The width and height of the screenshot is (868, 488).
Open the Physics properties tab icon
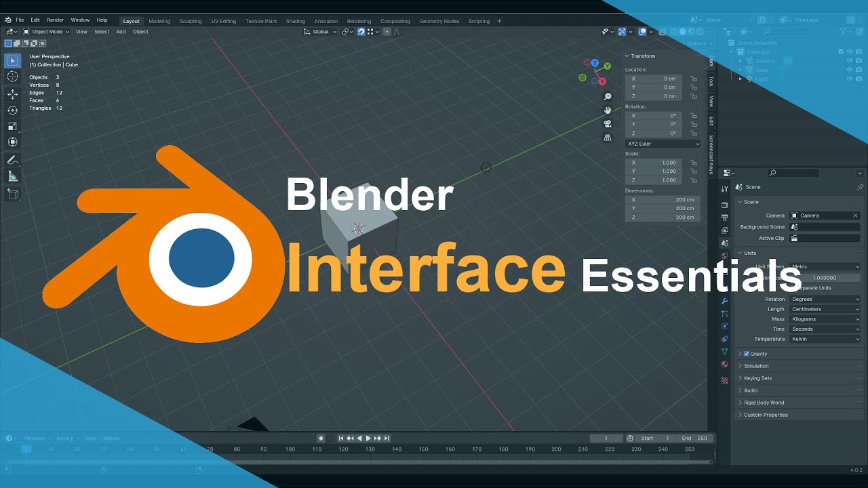[724, 326]
